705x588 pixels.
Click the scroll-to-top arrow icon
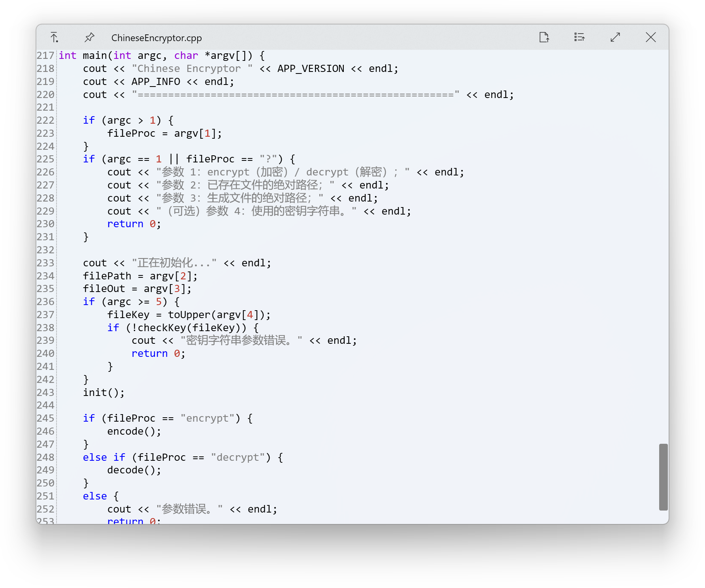[54, 38]
